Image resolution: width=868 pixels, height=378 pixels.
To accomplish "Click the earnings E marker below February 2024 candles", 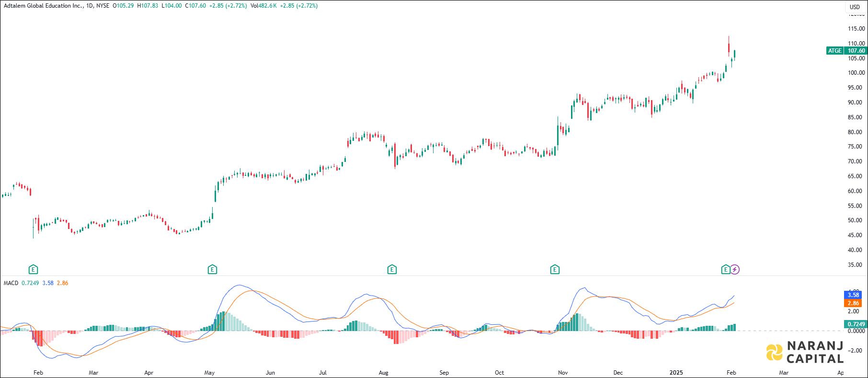I will [x=33, y=270].
